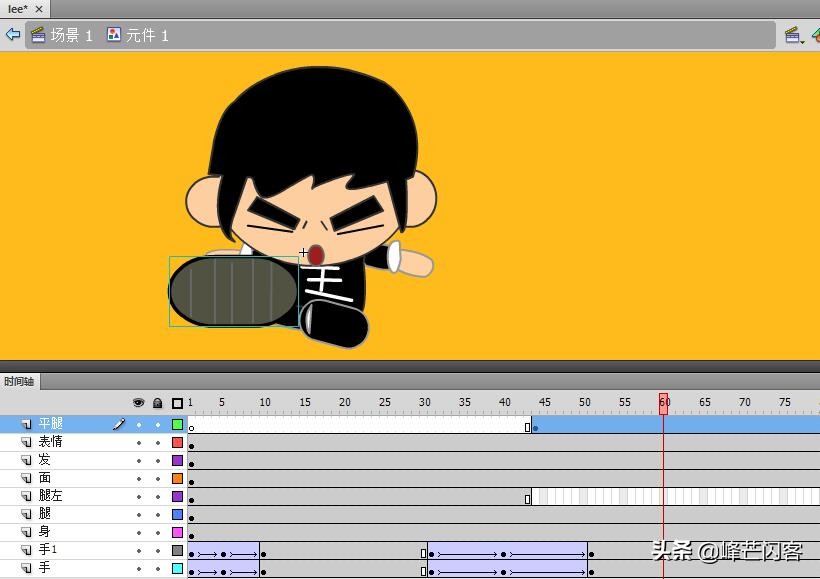Click the edit symbol icon at top right

(816, 34)
